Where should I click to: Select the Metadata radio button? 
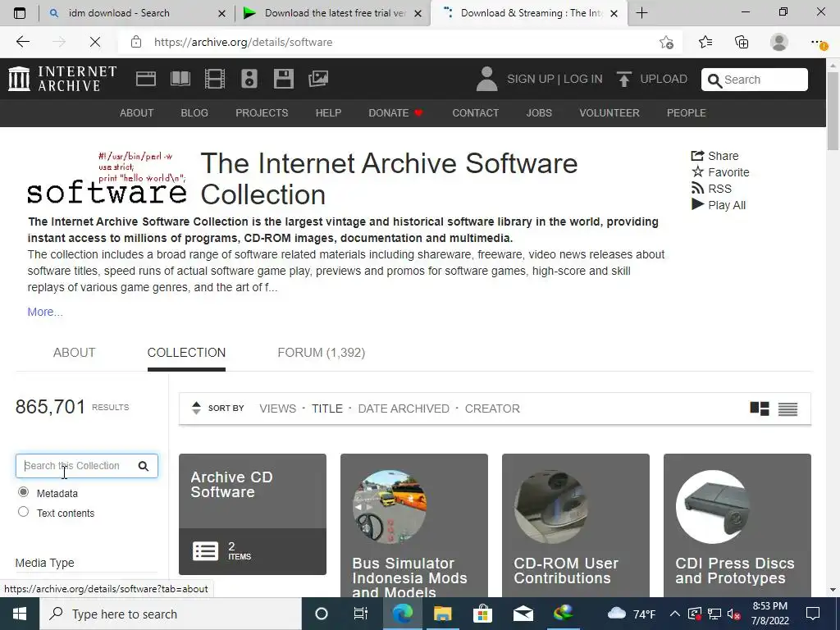point(23,492)
